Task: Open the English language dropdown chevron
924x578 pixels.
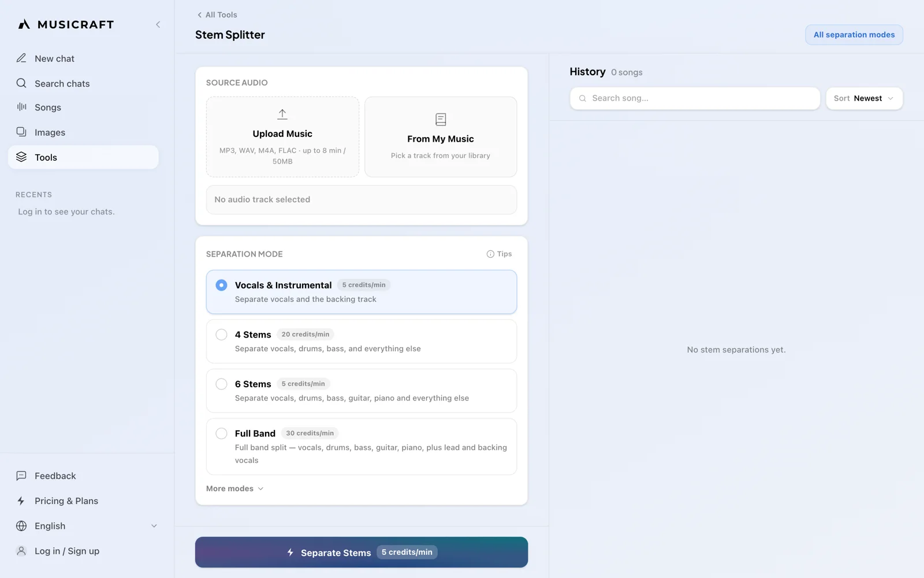Action: click(154, 526)
